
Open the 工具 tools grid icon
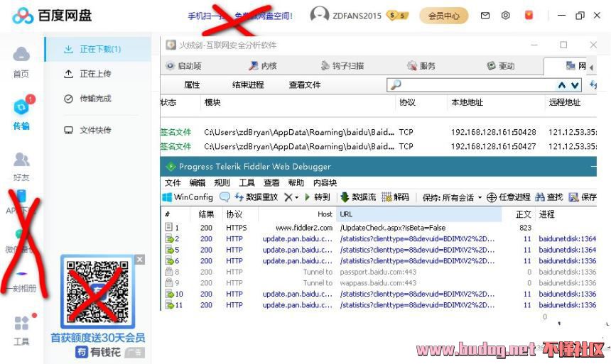point(21,323)
